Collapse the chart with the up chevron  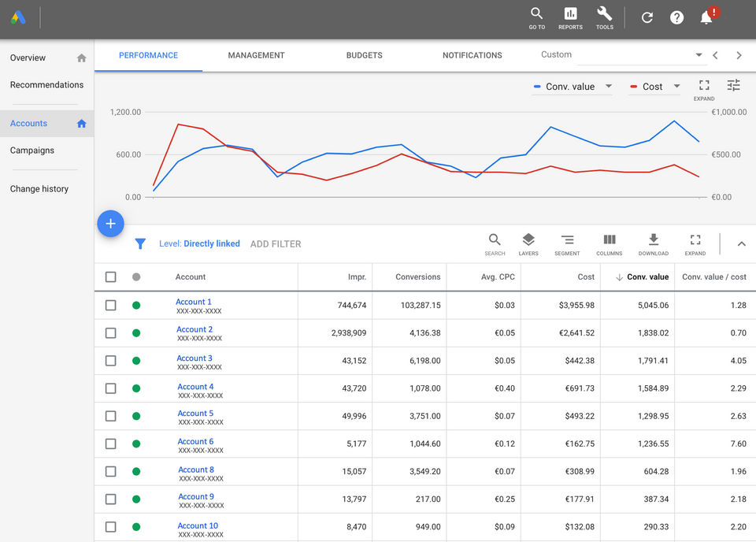pyautogui.click(x=742, y=244)
